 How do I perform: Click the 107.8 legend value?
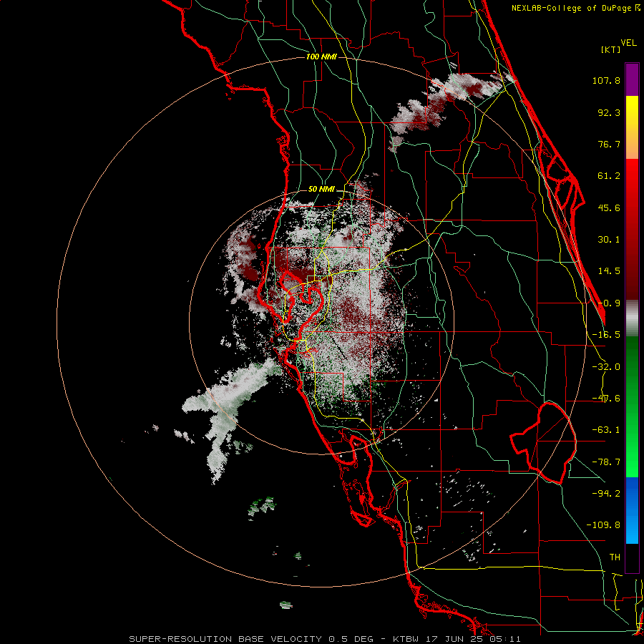606,80
